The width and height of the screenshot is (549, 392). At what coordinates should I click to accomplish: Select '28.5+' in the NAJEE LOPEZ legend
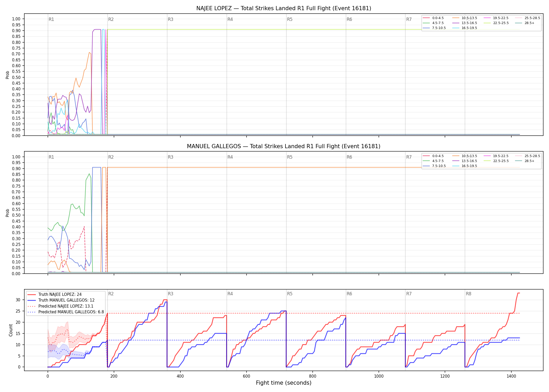[x=525, y=23]
